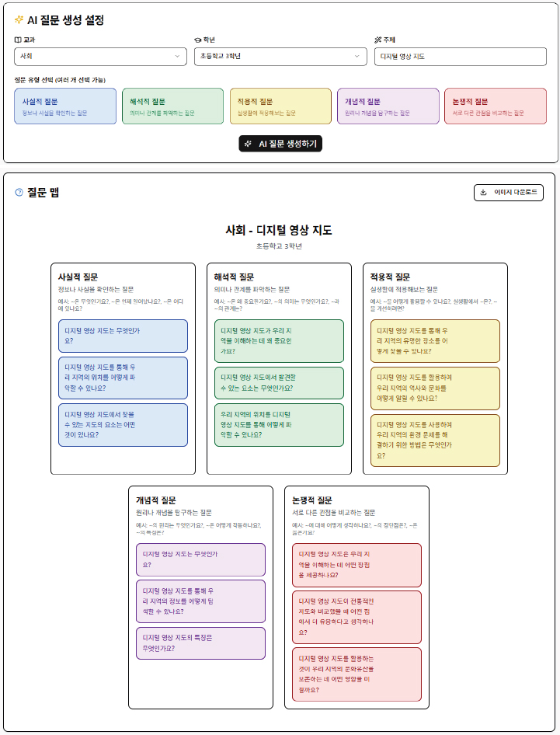
Task: Expand the 학년 dropdown showing 초등학교 3학년
Action: (280, 56)
